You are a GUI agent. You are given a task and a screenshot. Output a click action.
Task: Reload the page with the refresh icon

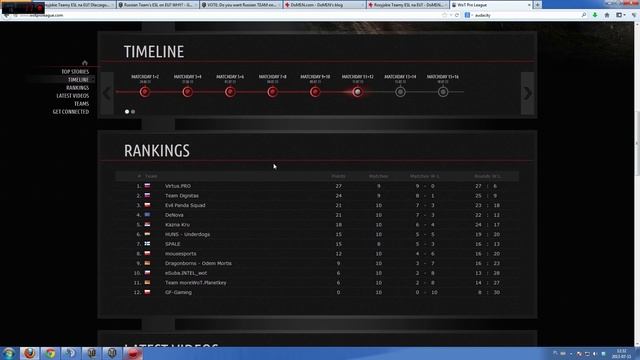457,15
